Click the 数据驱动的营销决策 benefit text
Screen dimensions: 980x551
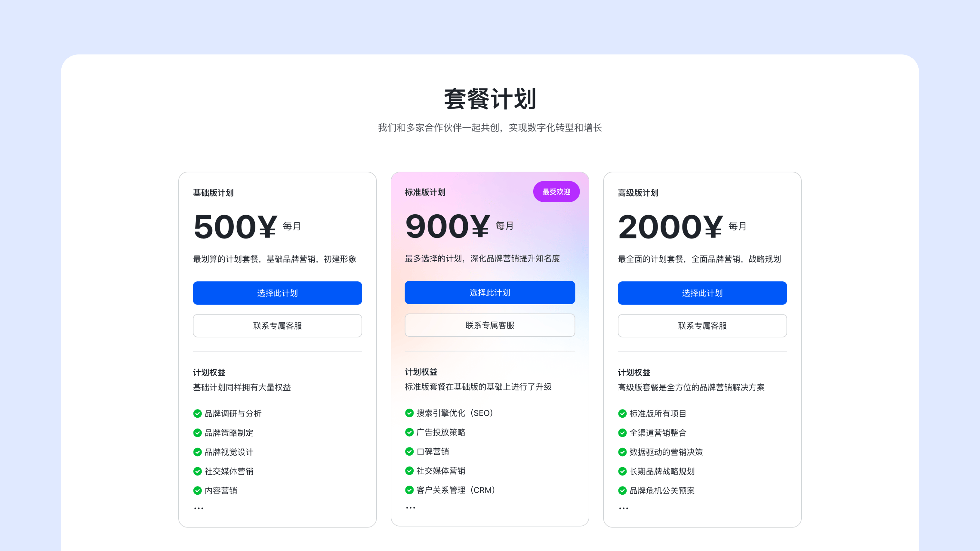666,452
